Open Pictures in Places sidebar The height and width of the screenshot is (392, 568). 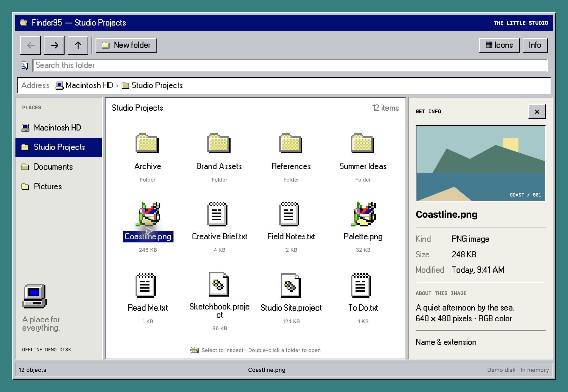point(59,186)
